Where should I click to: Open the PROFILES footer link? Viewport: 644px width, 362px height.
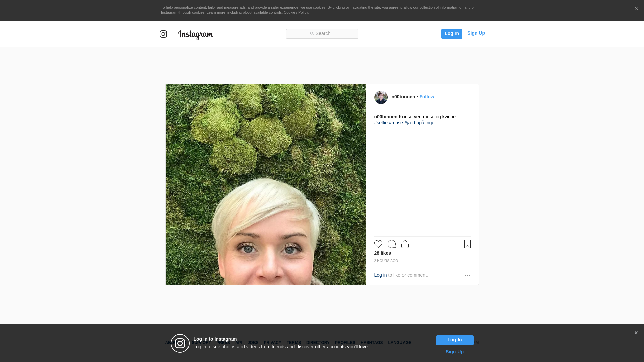coord(345,343)
